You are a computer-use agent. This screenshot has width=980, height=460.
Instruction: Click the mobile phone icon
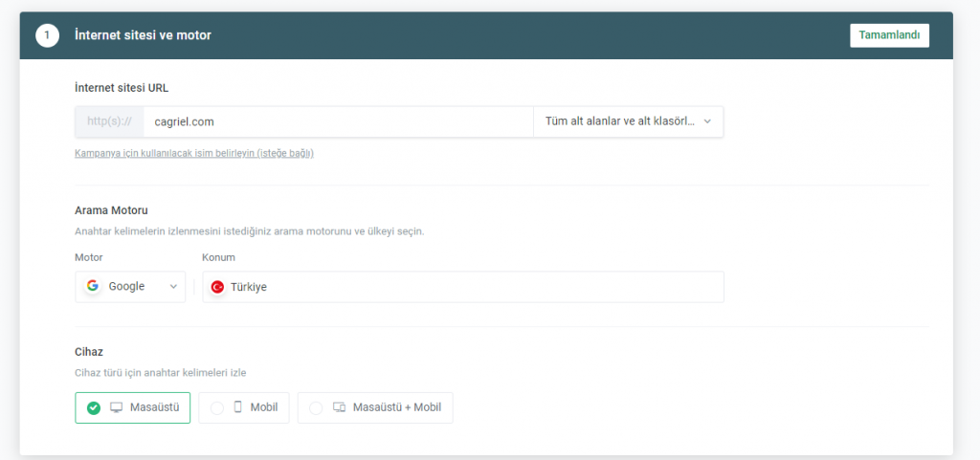click(x=237, y=407)
